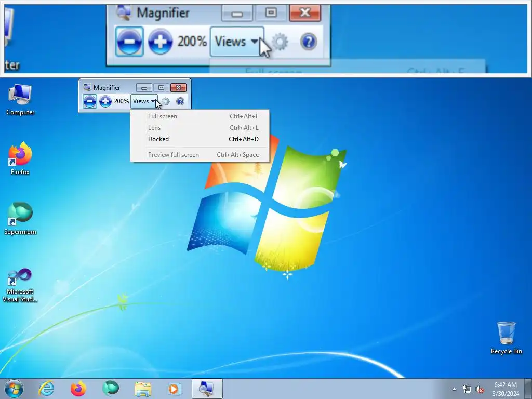Select the Firefox desktop shortcut
Image resolution: width=532 pixels, height=399 pixels.
coord(20,159)
